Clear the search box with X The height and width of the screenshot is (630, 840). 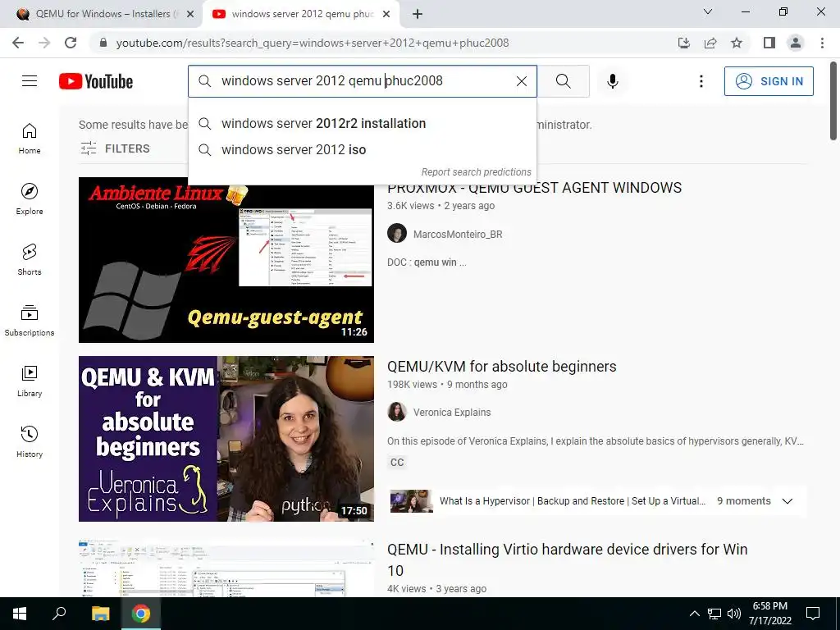521,81
